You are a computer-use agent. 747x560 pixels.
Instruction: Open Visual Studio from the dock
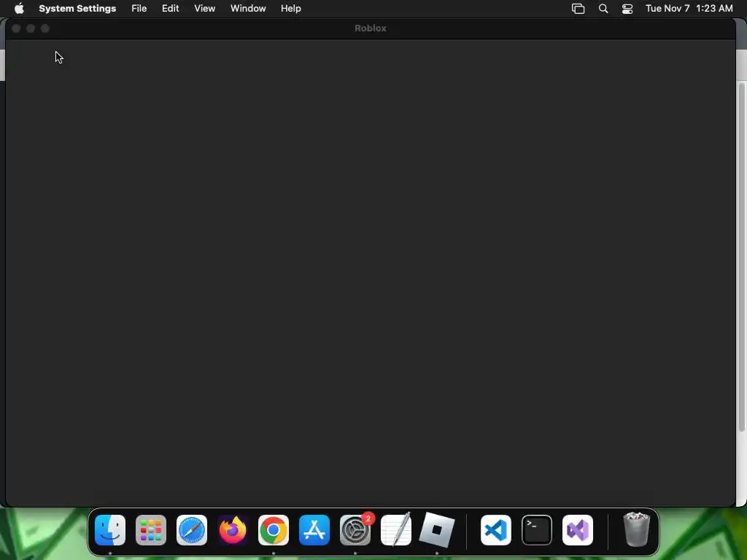578,530
